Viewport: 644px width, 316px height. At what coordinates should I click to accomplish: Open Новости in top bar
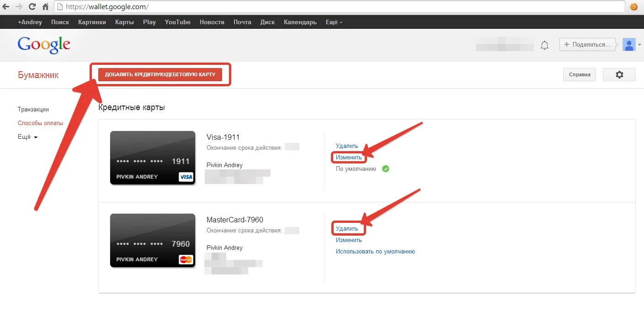tap(212, 22)
